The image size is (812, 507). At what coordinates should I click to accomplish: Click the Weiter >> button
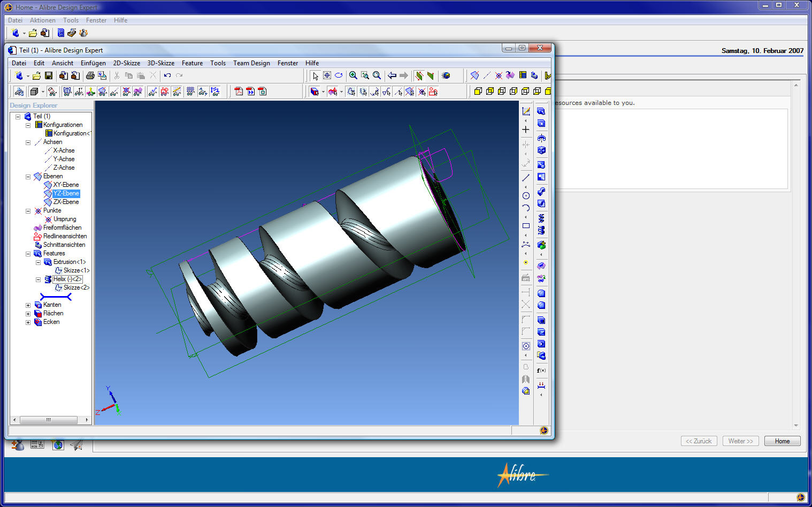740,441
